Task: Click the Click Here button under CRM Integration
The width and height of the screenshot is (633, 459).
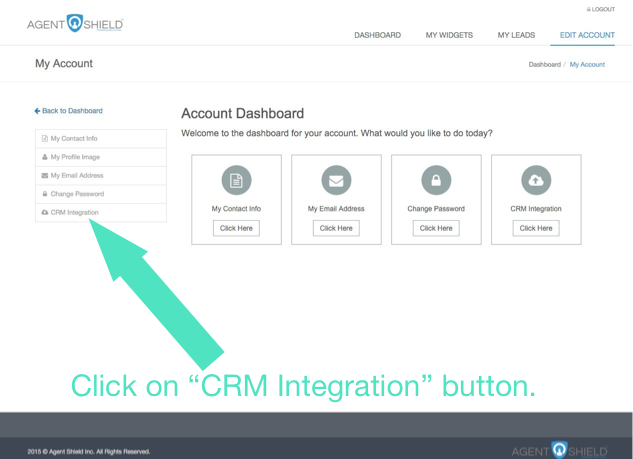Action: 536,228
